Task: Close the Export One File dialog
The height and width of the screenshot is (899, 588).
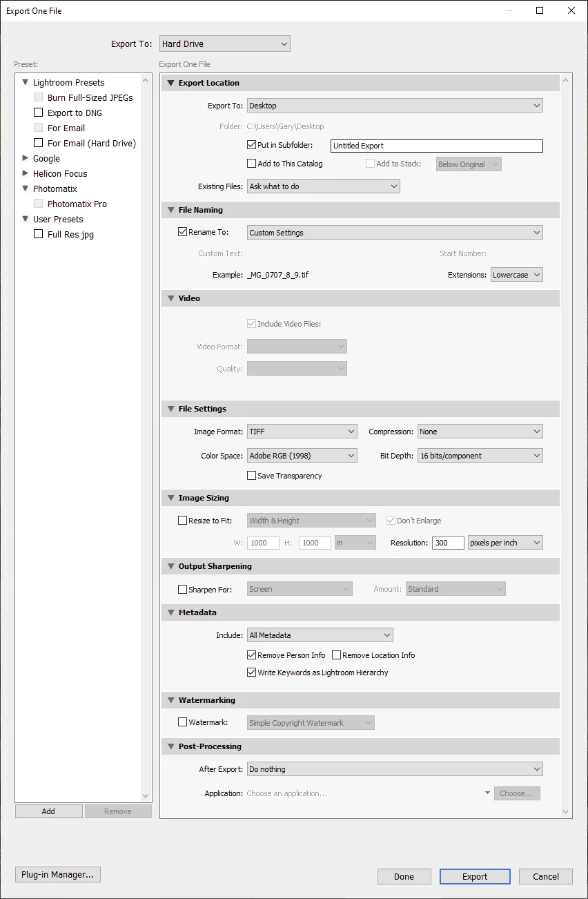Action: (x=571, y=10)
